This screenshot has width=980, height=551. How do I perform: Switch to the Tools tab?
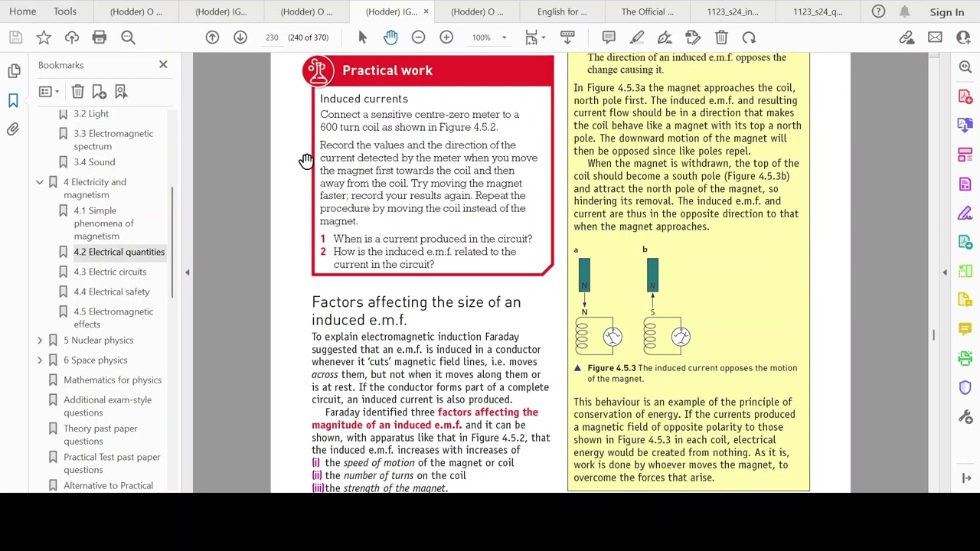point(65,11)
